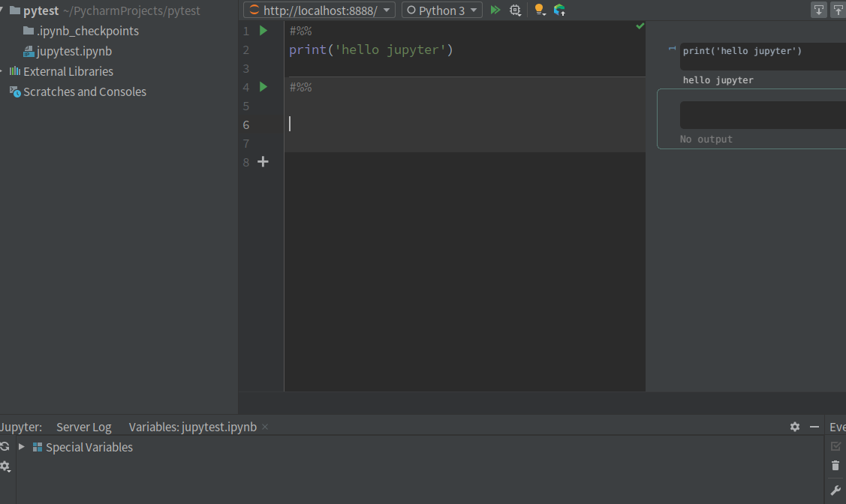Clear event log with trash icon
Viewport: 846px width, 504px height.
835,466
